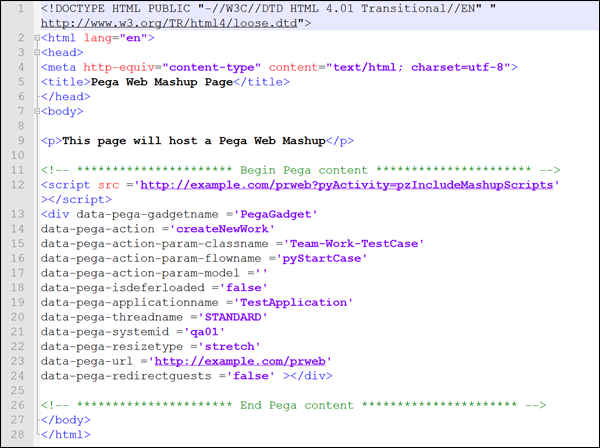
Task: Click line number 1 in the gutter
Action: [x=21, y=8]
